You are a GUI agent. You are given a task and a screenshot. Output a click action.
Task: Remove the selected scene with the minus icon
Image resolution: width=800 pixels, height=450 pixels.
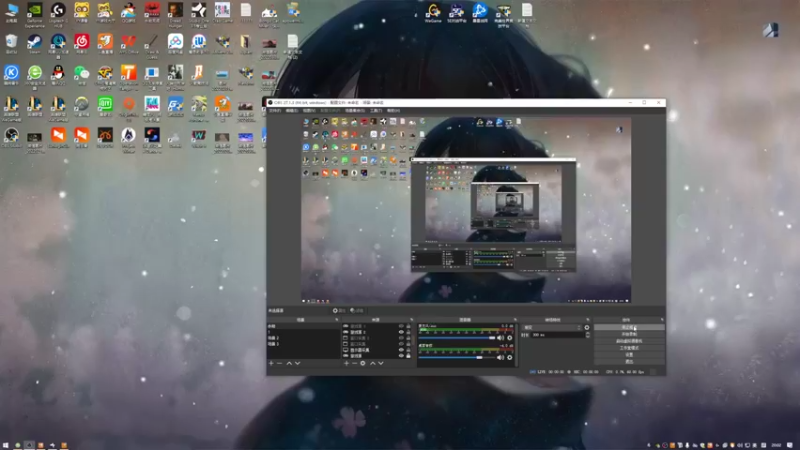tap(280, 363)
